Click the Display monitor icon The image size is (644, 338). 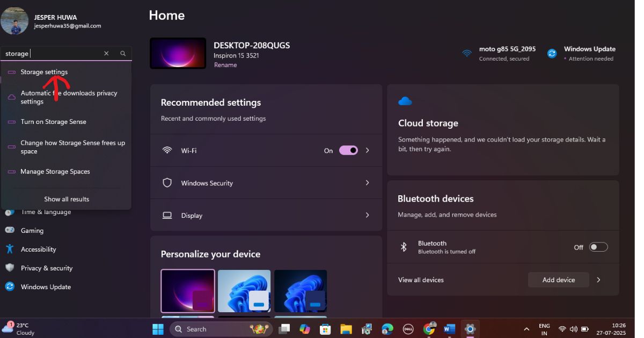coord(167,215)
